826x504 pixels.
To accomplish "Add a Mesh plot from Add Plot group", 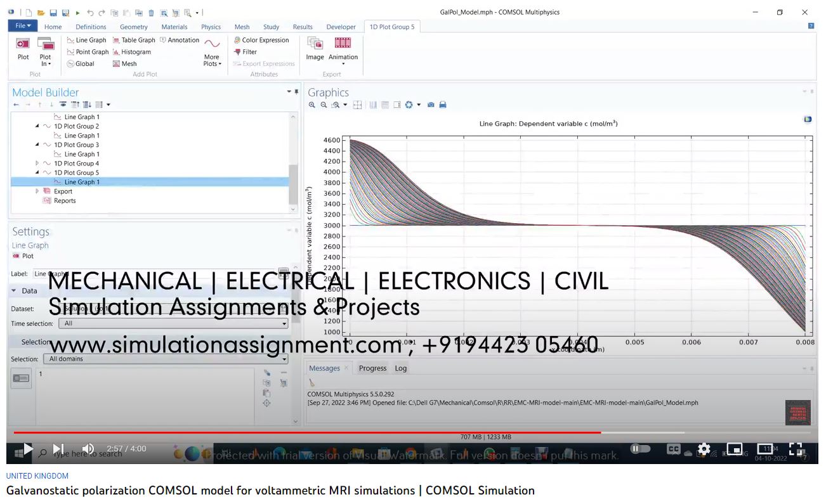I will pos(124,63).
